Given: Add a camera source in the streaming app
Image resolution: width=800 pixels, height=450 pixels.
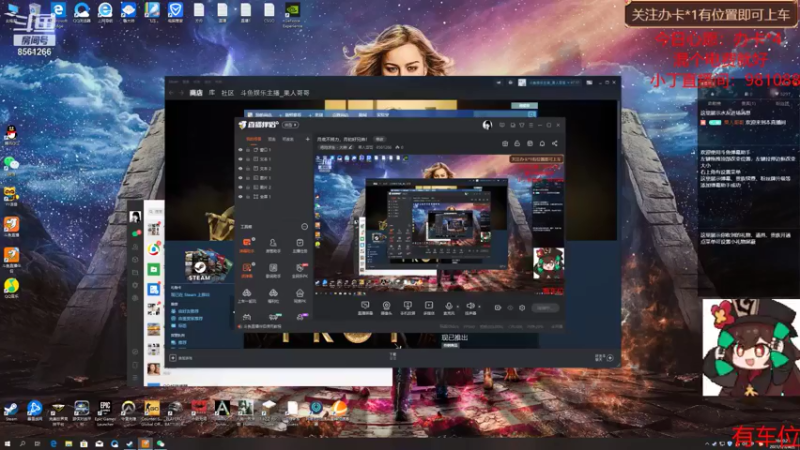Looking at the screenshot, I should 386,308.
